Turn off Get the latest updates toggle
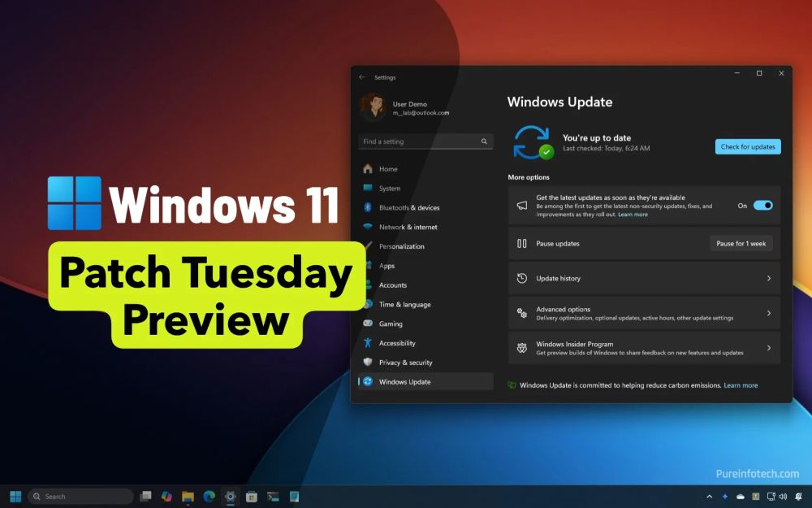This screenshot has width=812, height=508. coord(762,206)
